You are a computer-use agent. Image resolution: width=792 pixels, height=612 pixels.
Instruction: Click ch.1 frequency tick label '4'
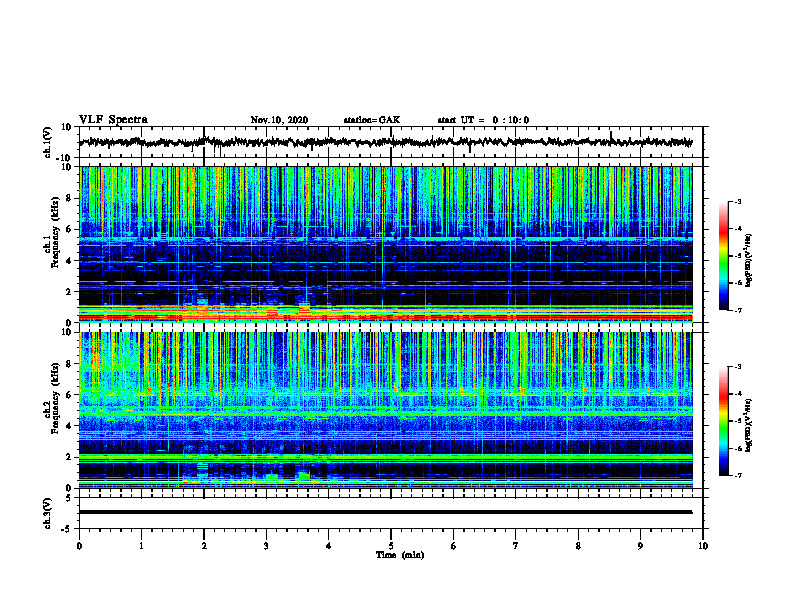[x=69, y=261]
